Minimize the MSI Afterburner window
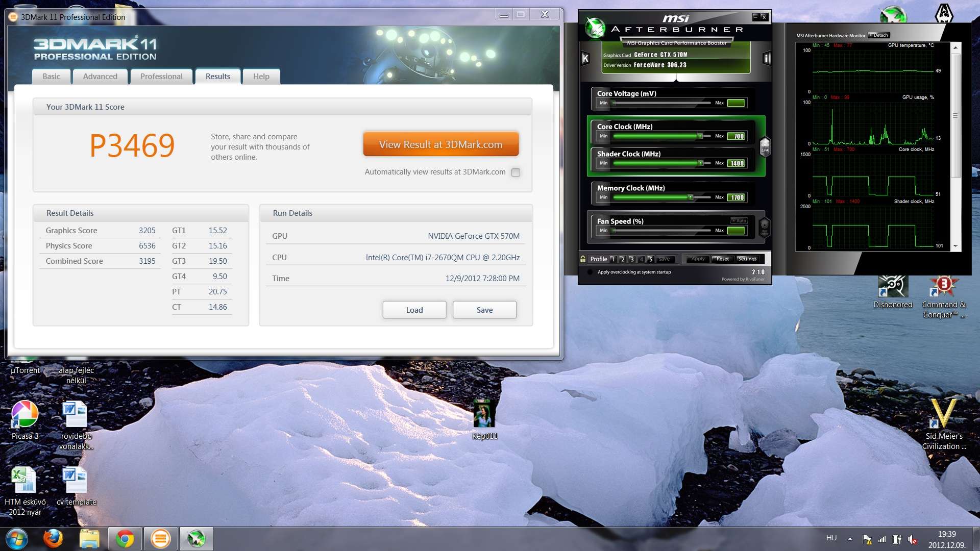 pyautogui.click(x=755, y=17)
